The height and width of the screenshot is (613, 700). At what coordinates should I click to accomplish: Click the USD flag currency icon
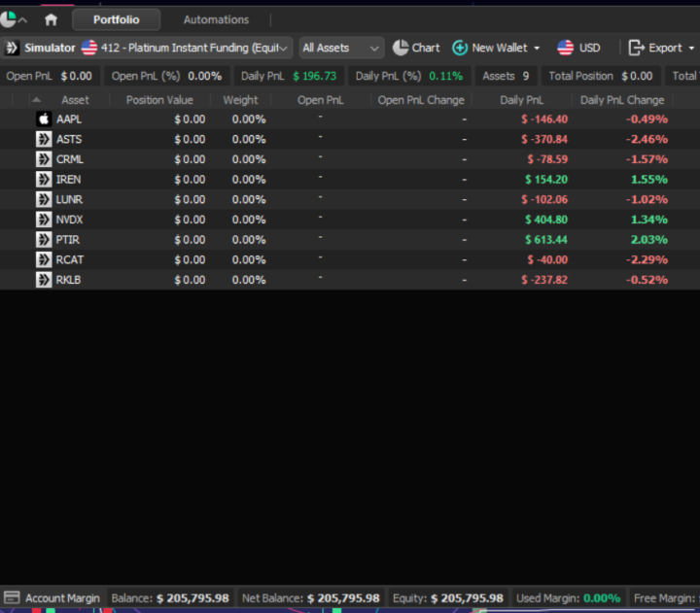click(x=565, y=48)
